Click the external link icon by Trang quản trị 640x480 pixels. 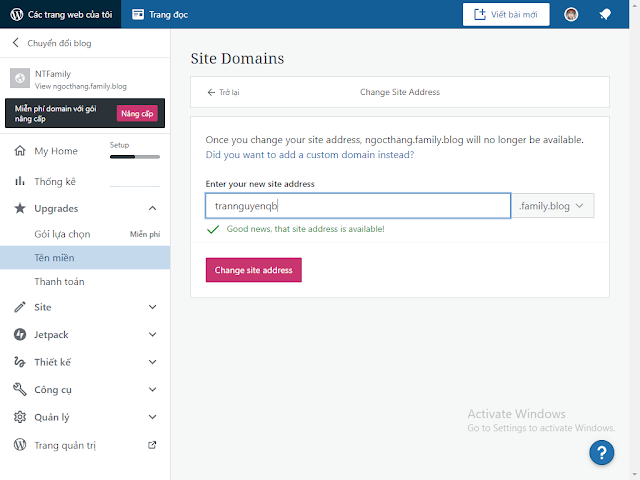coord(152,445)
